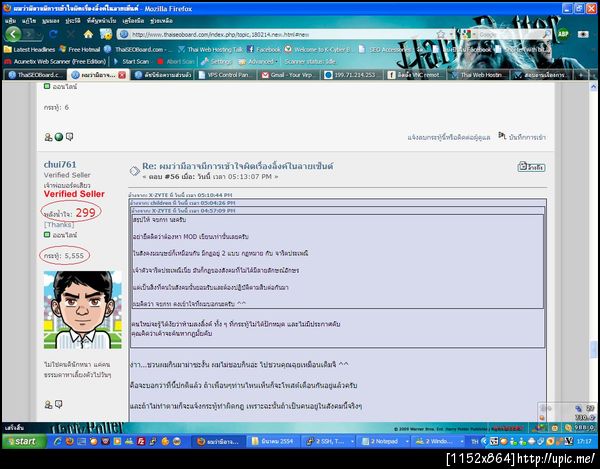Open the Free Hotmail bookmark
The image size is (600, 469).
(80, 49)
